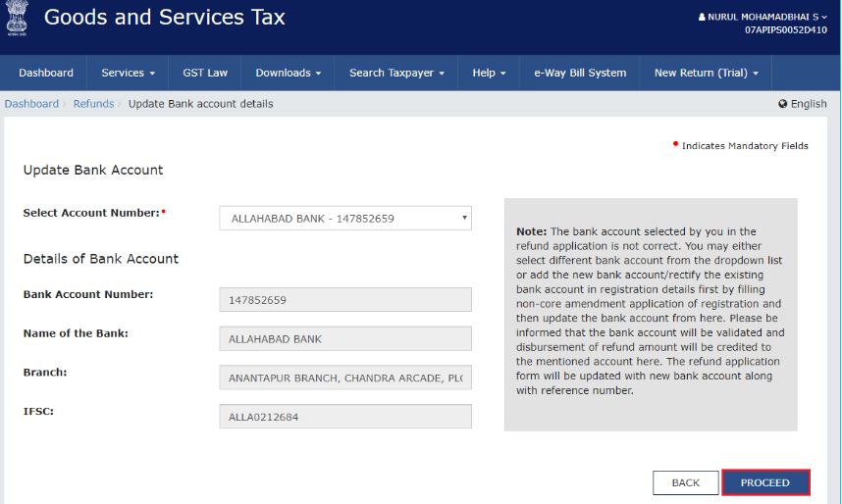Click the user profile icon beside NURUL MOHAMADBHAI
The height and width of the screenshot is (504, 842).
702,17
